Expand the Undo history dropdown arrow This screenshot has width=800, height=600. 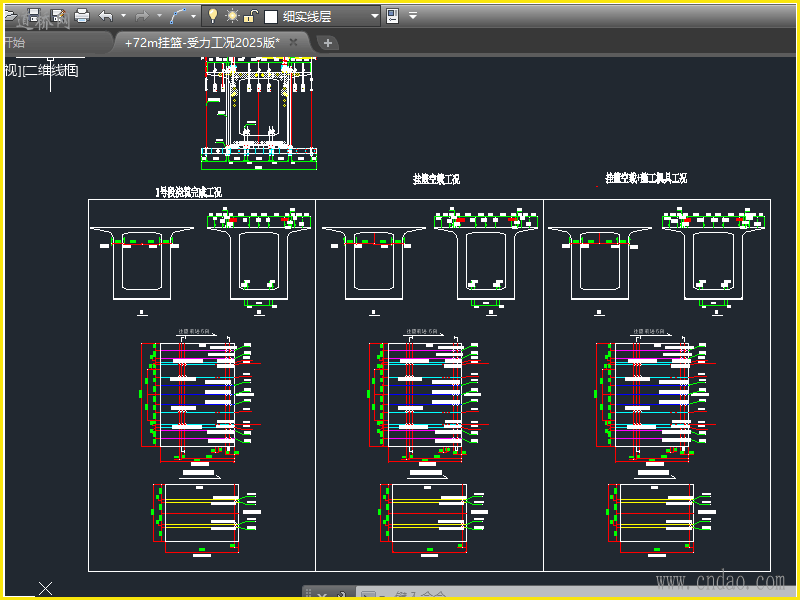tap(123, 16)
